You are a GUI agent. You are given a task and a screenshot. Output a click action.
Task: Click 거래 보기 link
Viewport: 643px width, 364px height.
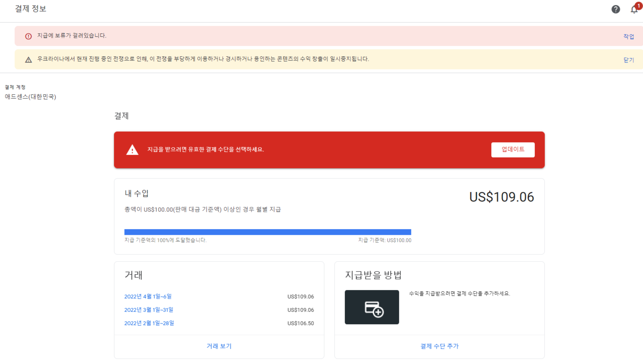(x=219, y=346)
